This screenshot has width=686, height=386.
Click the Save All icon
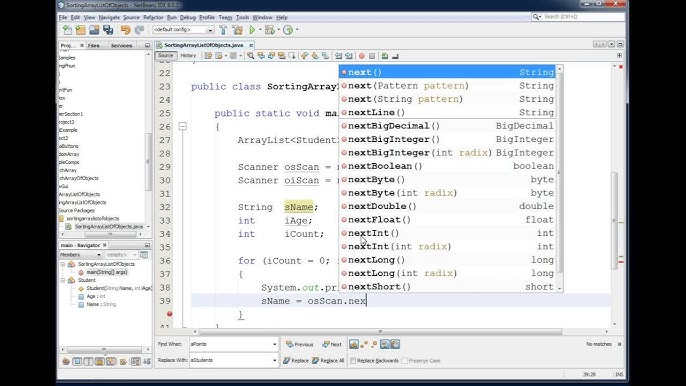click(108, 30)
